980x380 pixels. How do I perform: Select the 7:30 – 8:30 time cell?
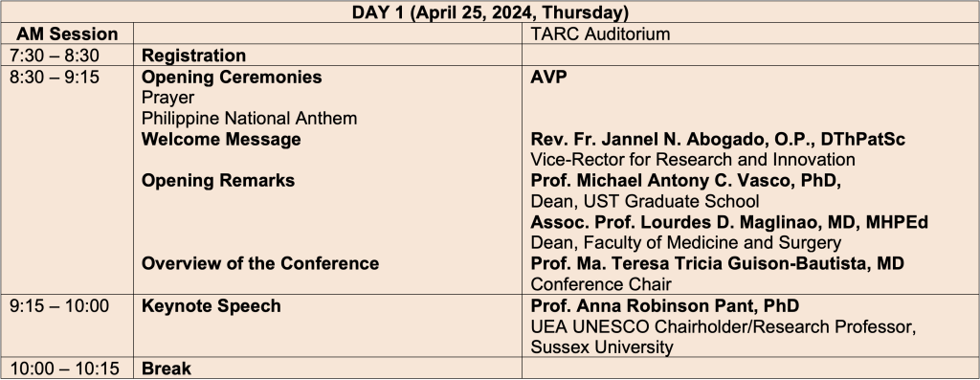coord(55,56)
